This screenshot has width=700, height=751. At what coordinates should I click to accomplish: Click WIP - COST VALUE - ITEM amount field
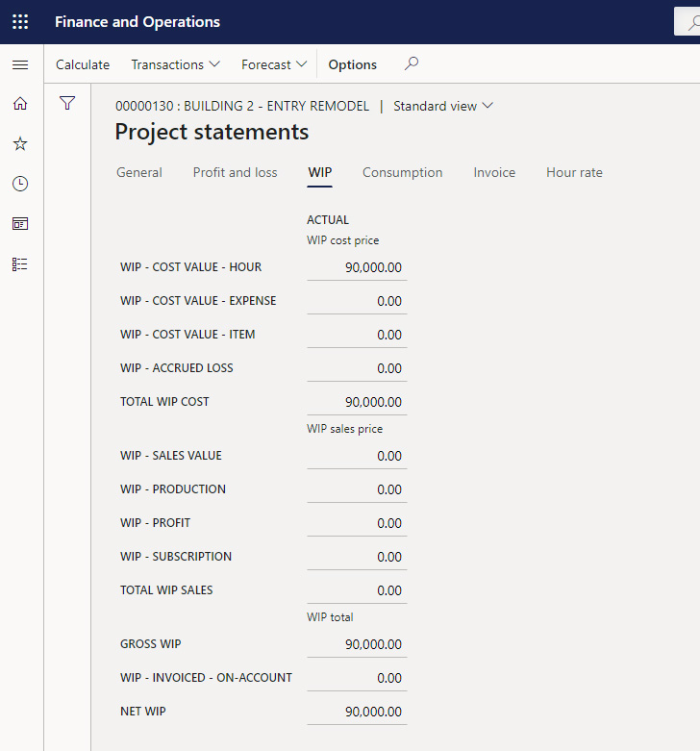pos(357,335)
